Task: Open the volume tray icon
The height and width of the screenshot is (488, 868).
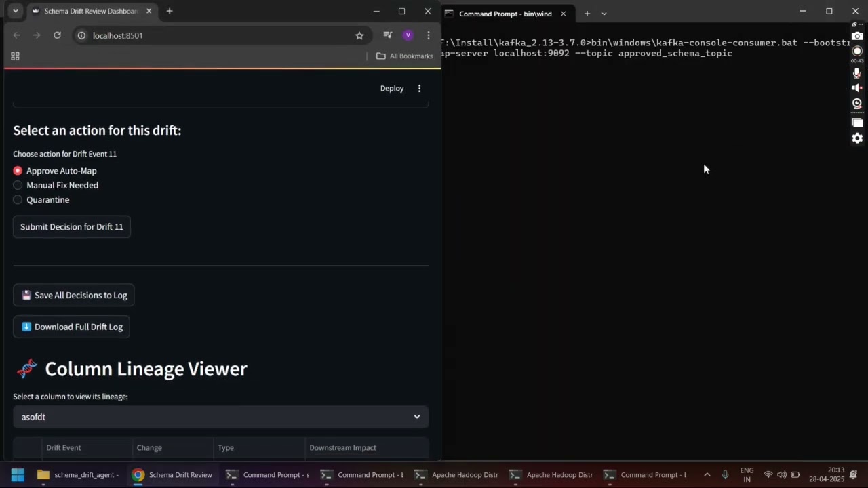Action: (x=782, y=474)
